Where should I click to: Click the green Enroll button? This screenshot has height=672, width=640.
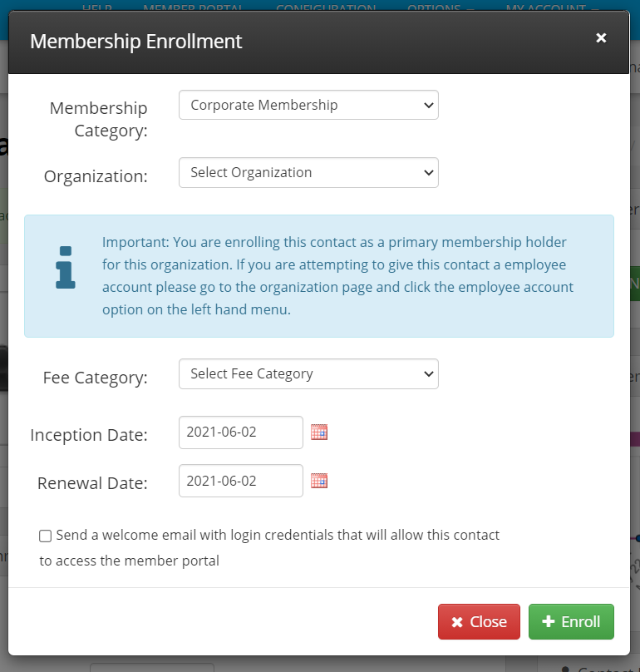click(571, 621)
